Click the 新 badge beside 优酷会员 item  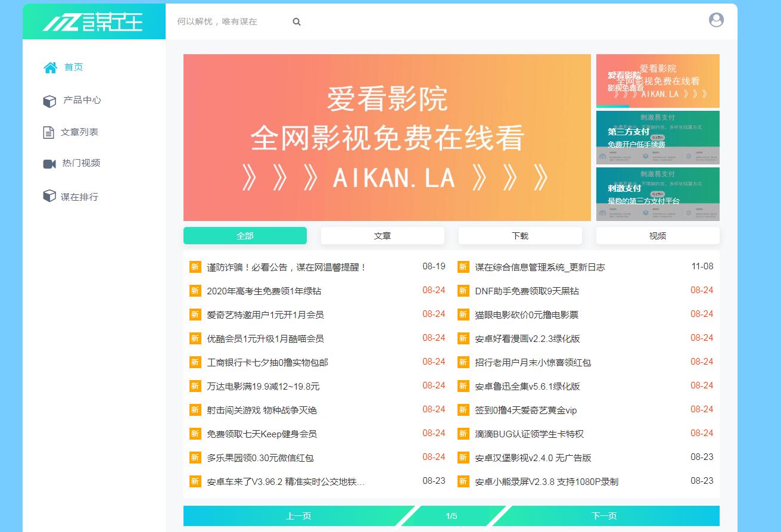(195, 338)
